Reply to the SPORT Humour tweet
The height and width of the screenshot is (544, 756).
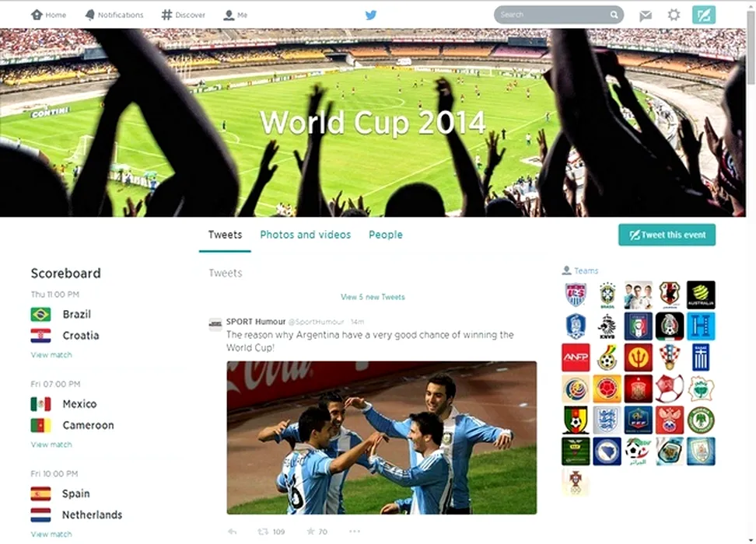pos(232,532)
